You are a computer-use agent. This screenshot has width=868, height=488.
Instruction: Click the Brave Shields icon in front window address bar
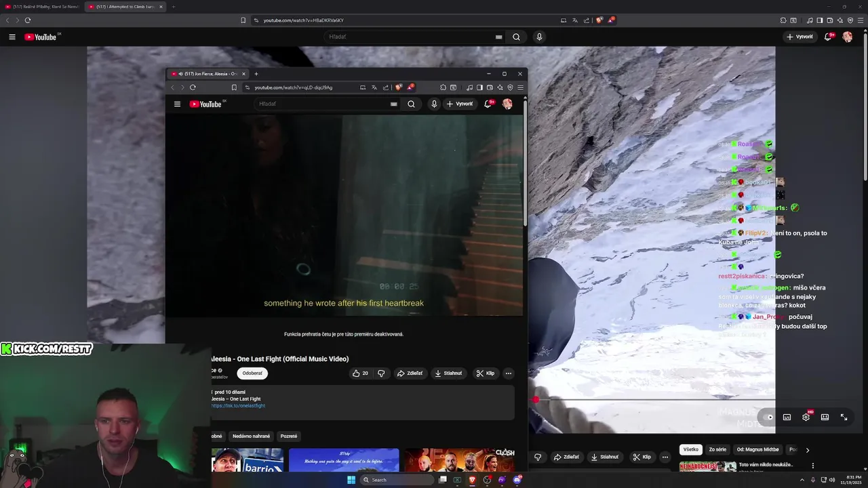pos(399,87)
